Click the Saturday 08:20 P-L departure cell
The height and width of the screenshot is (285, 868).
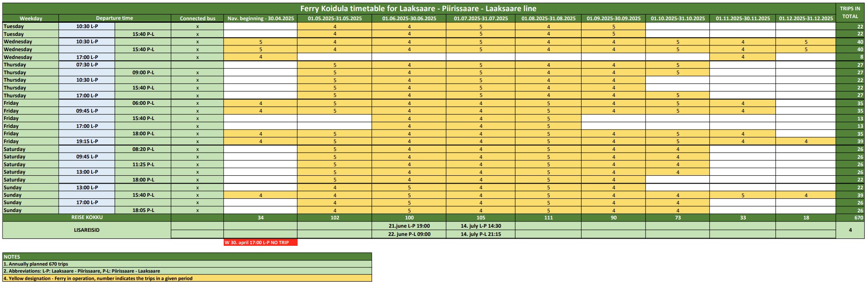click(x=143, y=149)
